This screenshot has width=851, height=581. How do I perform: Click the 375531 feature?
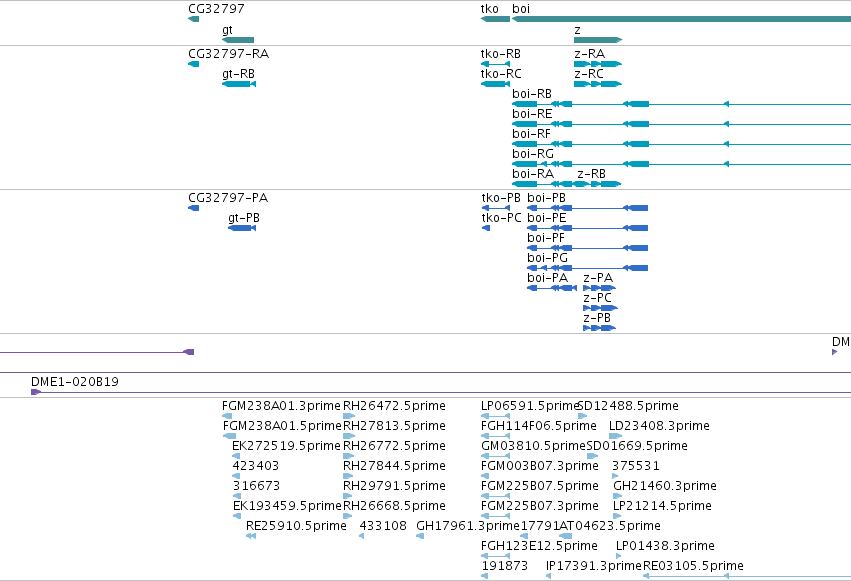(x=615, y=476)
